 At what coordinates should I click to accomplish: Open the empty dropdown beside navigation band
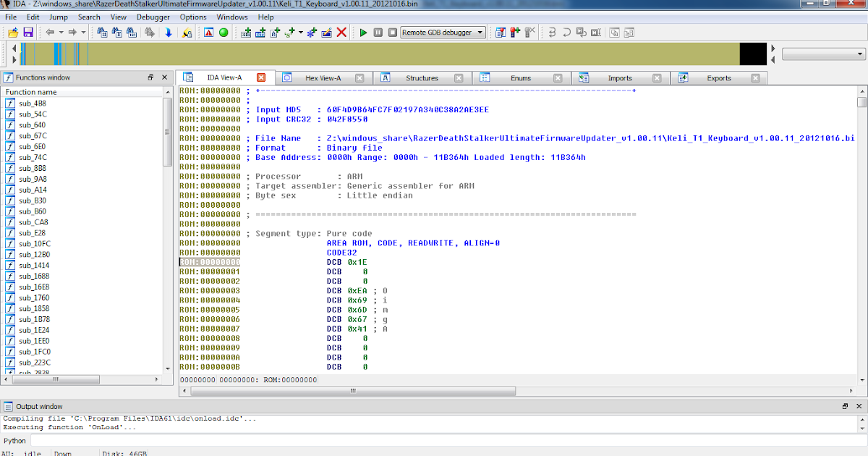[x=824, y=54]
